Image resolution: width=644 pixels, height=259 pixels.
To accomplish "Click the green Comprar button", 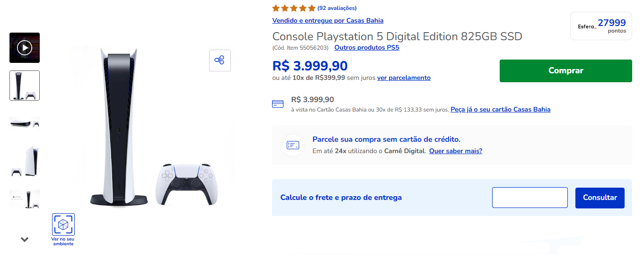I will coord(566,71).
